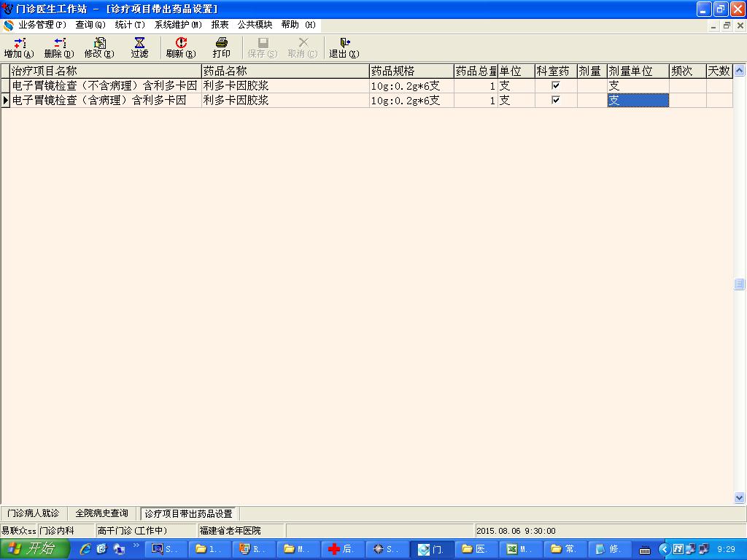Viewport: 747px width, 560px height.
Task: Click the 天数 column header
Action: coord(719,71)
